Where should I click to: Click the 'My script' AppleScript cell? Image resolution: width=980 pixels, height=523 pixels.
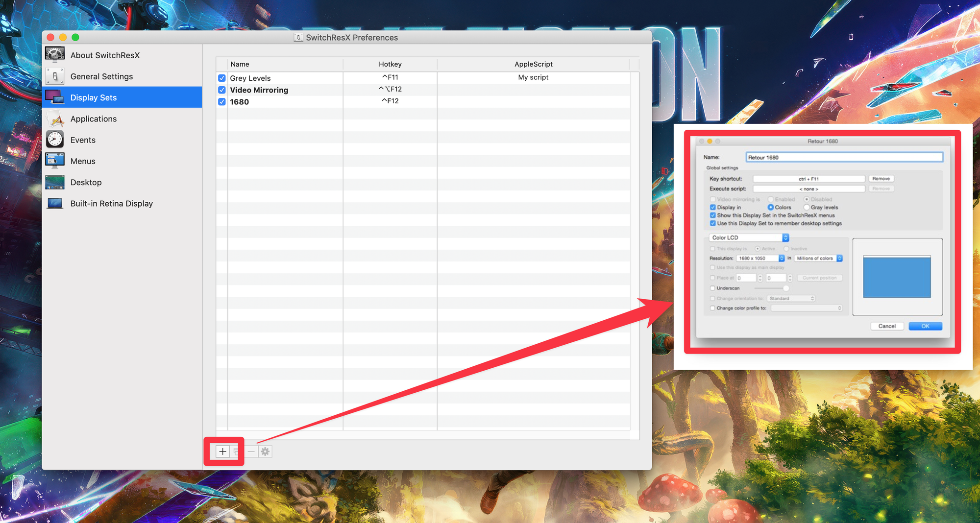click(x=533, y=77)
